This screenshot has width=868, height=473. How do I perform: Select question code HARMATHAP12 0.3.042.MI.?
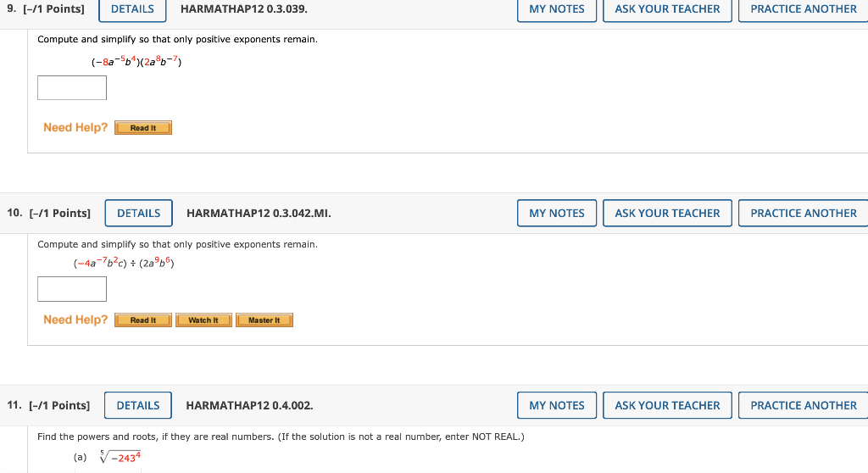coord(259,214)
